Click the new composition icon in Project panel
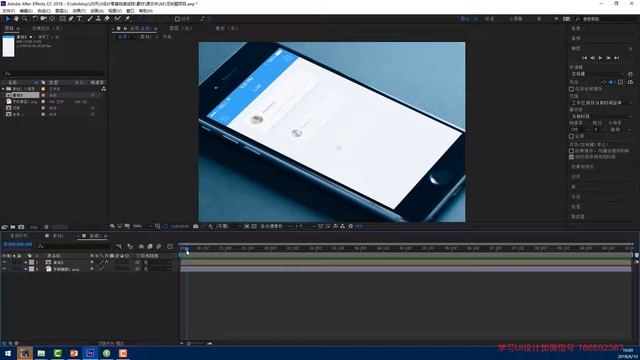This screenshot has height=360, width=640. tap(21, 227)
